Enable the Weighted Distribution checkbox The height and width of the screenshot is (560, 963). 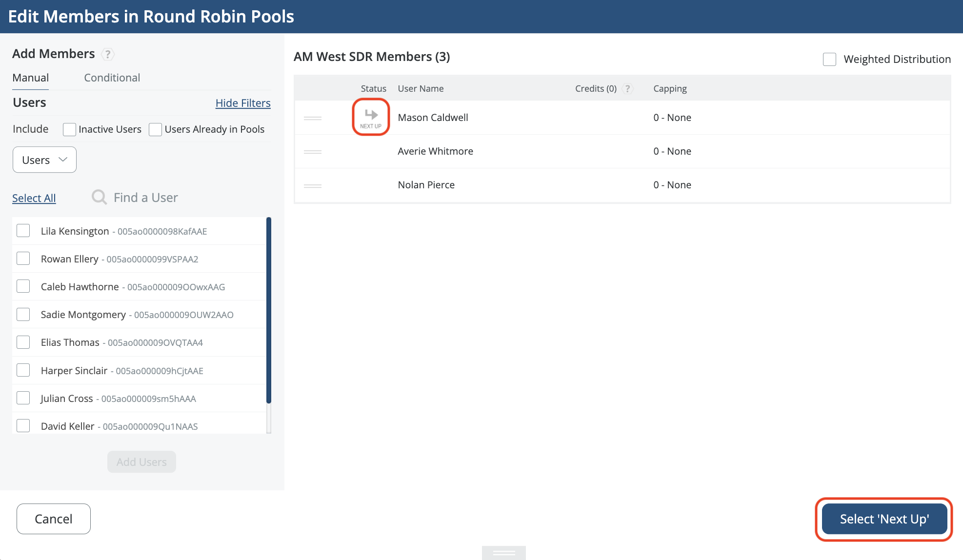(x=829, y=60)
